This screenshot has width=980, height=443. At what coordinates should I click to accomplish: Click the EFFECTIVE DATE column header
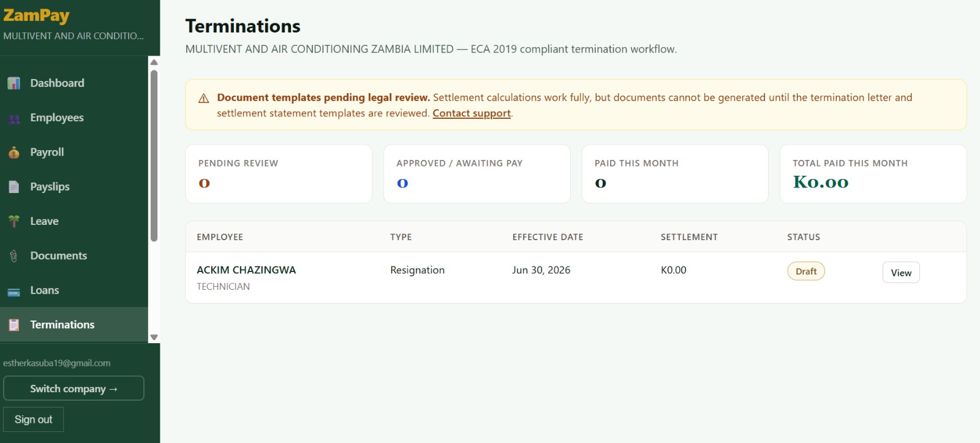tap(548, 237)
